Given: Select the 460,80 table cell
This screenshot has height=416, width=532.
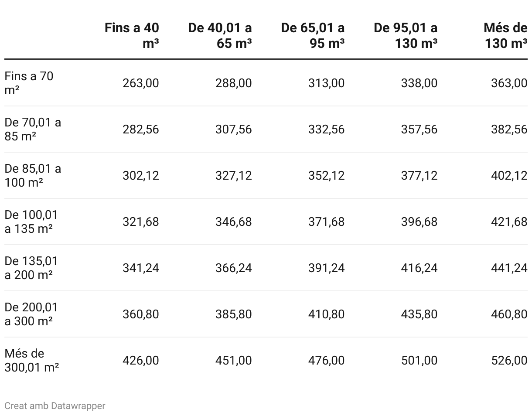Looking at the screenshot, I should click(509, 314).
